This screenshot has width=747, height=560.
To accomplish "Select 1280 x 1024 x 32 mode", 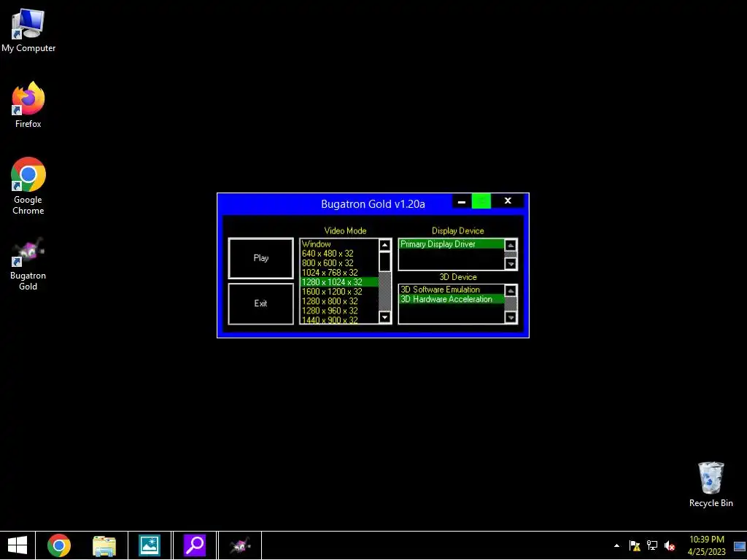I will pyautogui.click(x=338, y=282).
